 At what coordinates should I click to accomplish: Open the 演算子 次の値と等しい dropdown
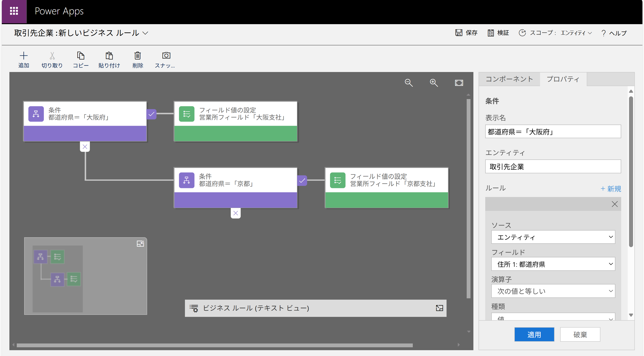[553, 291]
